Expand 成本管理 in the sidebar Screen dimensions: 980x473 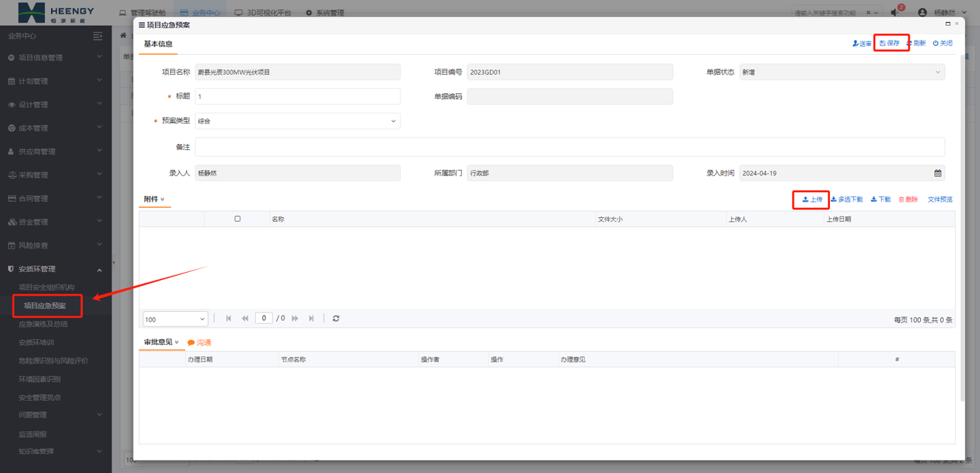point(55,128)
